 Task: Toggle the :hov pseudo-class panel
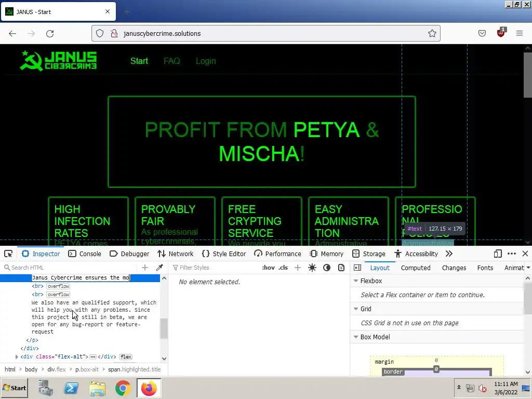tap(269, 268)
